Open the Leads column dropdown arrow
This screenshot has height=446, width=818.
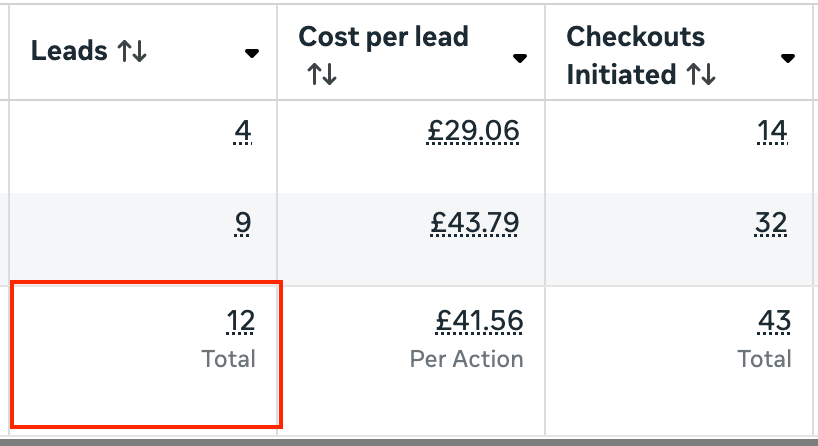(252, 53)
